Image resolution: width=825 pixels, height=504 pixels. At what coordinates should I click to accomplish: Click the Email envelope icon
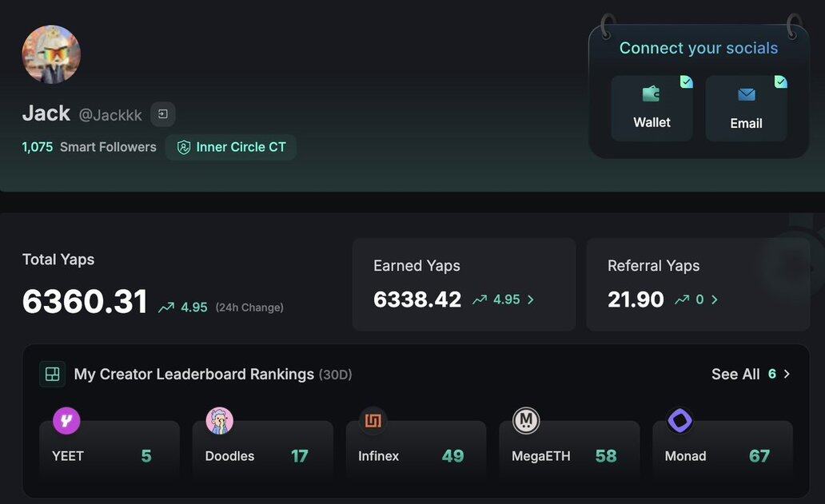click(746, 95)
